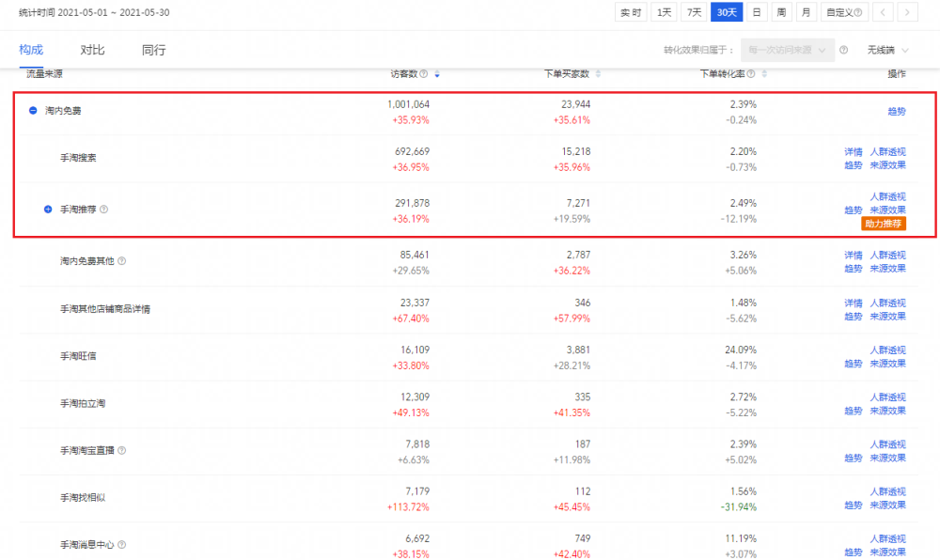Image resolution: width=940 pixels, height=560 pixels.
Task: Select the 7天 time range
Action: tap(695, 12)
